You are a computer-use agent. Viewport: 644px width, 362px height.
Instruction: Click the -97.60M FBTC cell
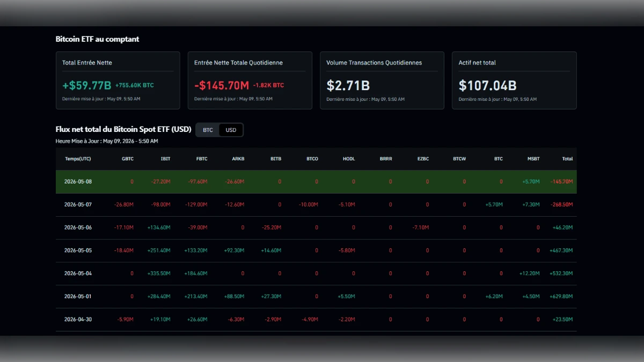pyautogui.click(x=198, y=182)
